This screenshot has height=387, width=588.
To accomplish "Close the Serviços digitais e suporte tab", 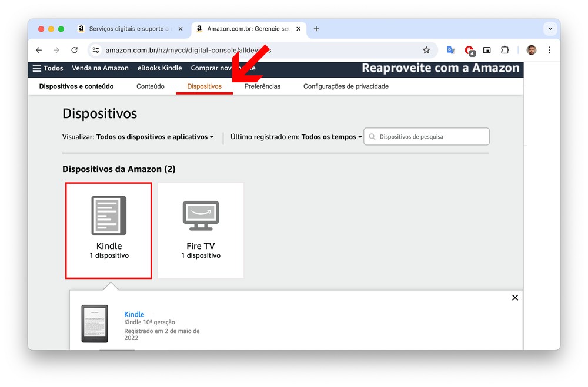I will 181,29.
